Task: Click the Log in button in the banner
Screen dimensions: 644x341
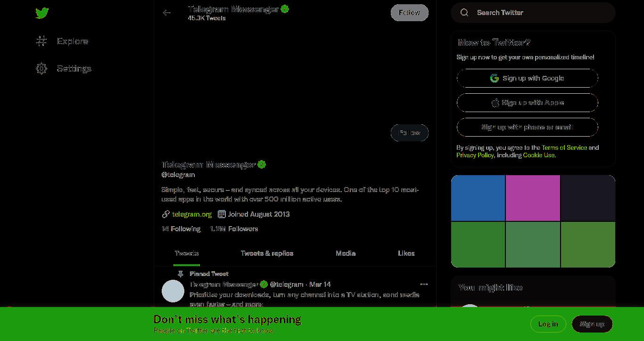Action: tap(548, 324)
